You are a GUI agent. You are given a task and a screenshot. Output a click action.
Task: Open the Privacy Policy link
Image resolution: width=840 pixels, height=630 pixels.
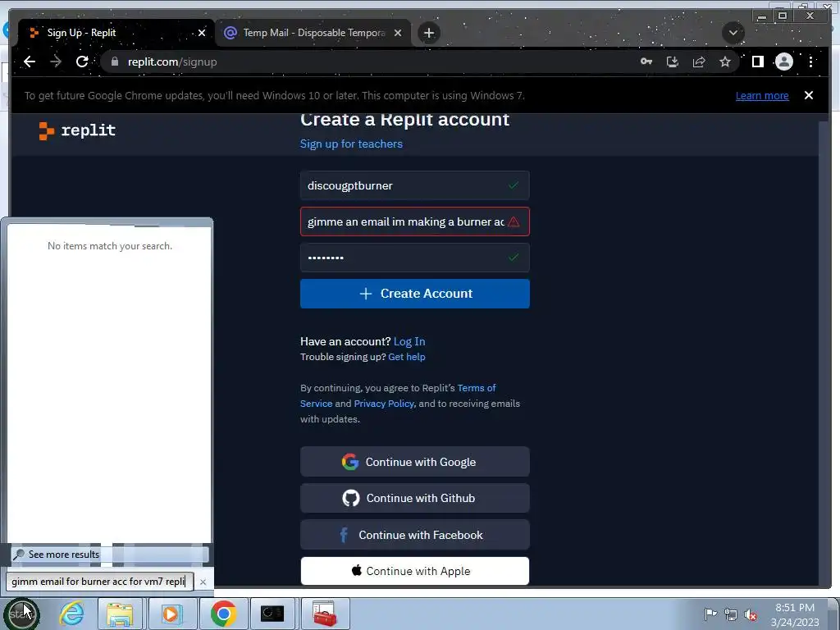[384, 404]
